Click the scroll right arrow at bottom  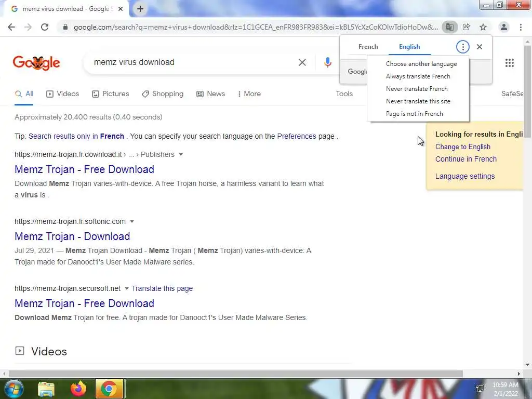pos(519,374)
